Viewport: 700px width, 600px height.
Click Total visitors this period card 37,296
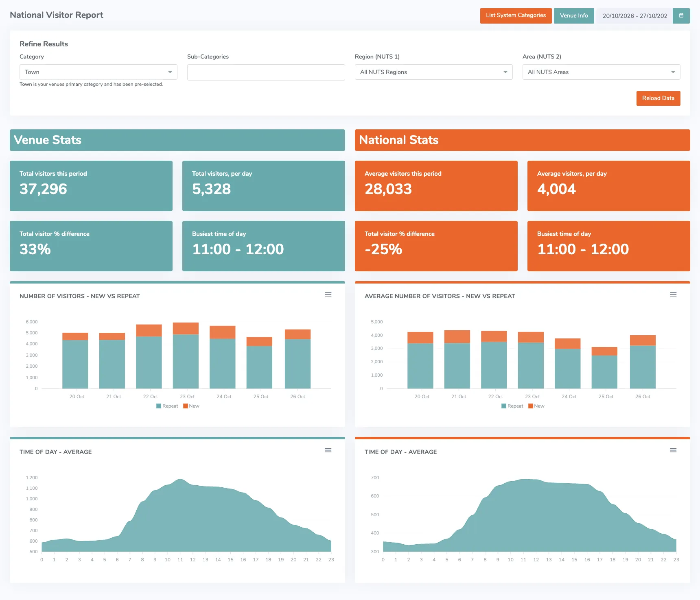click(91, 186)
